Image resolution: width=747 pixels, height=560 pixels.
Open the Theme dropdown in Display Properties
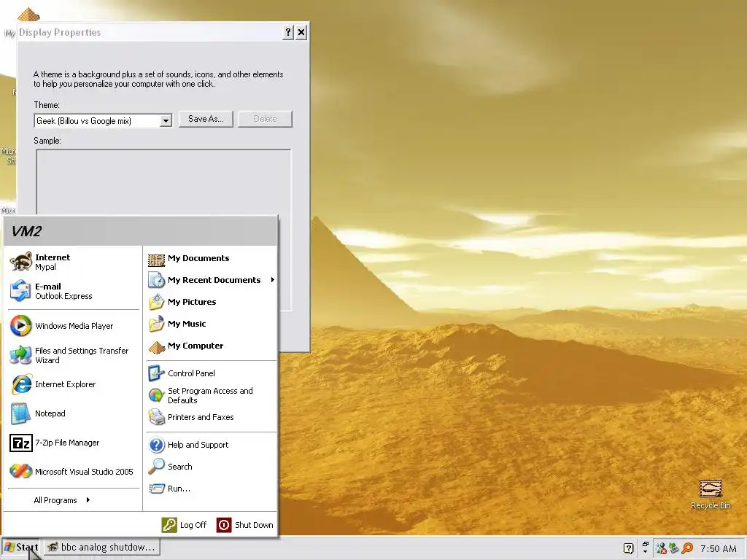pos(166,121)
